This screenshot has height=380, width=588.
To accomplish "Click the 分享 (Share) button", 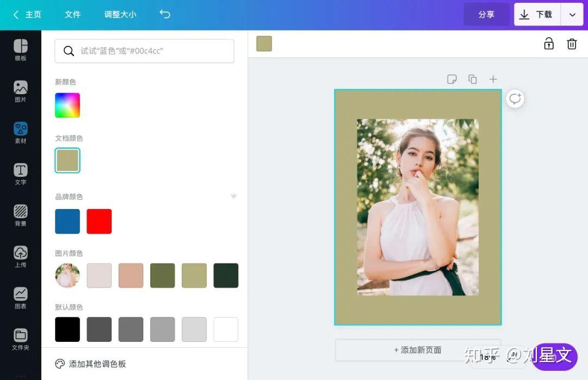I will tap(486, 15).
